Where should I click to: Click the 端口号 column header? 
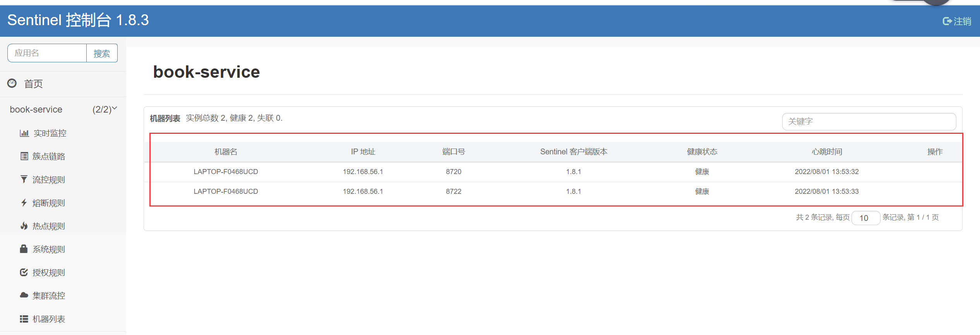coord(454,152)
